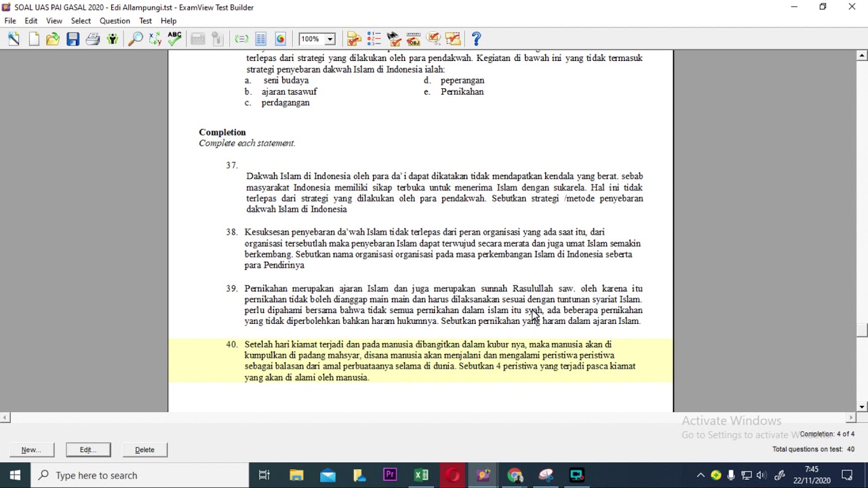Click the OBJ ruler toolbar icon

pos(413,39)
